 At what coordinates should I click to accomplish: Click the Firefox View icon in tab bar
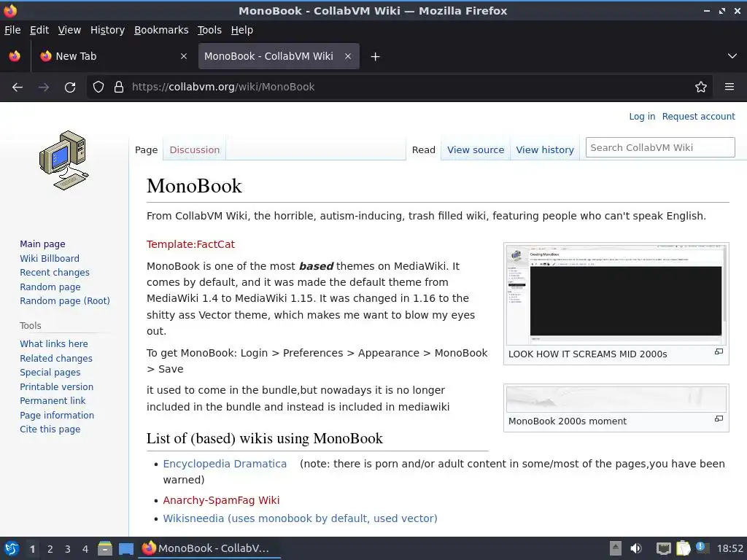(15, 56)
